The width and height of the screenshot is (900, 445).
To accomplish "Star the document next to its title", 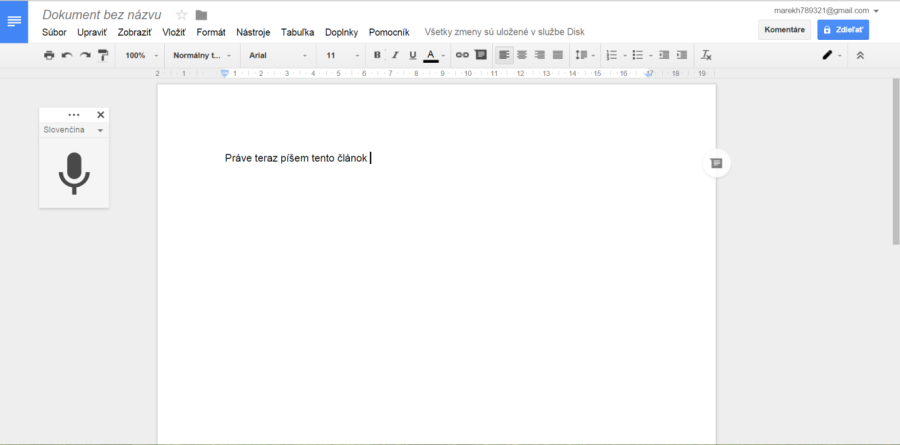I will [181, 15].
